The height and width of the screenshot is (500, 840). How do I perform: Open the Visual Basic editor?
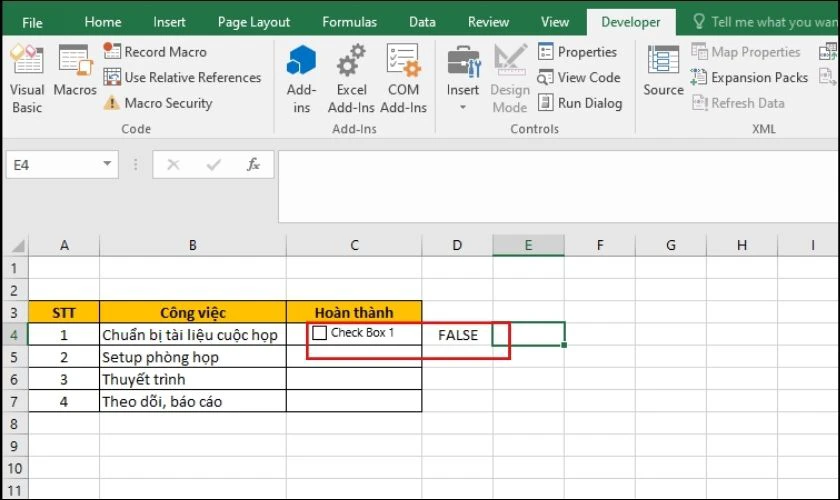click(27, 79)
